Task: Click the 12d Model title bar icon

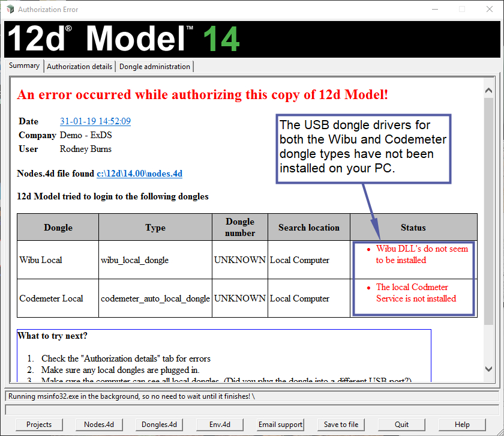Action: (x=10, y=10)
